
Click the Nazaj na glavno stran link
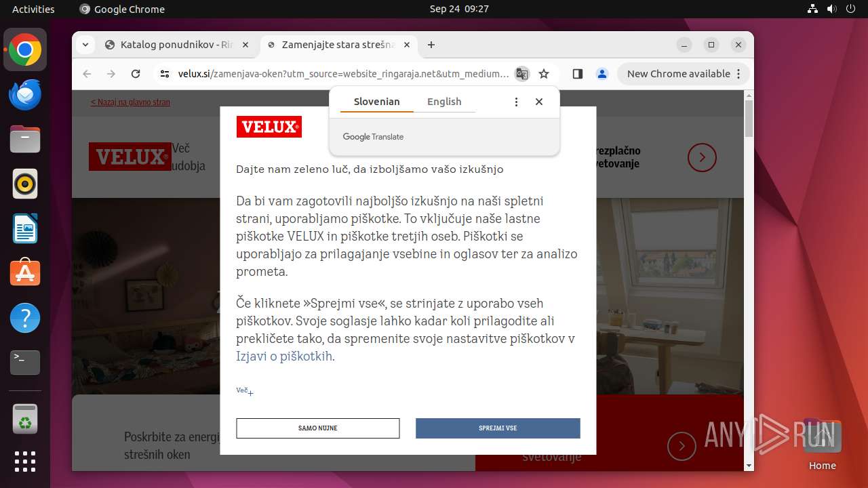tap(130, 102)
